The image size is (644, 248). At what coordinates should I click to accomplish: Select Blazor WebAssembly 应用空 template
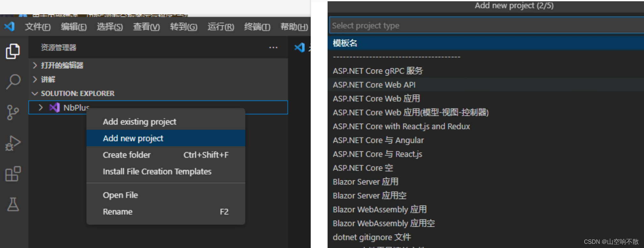486,223
